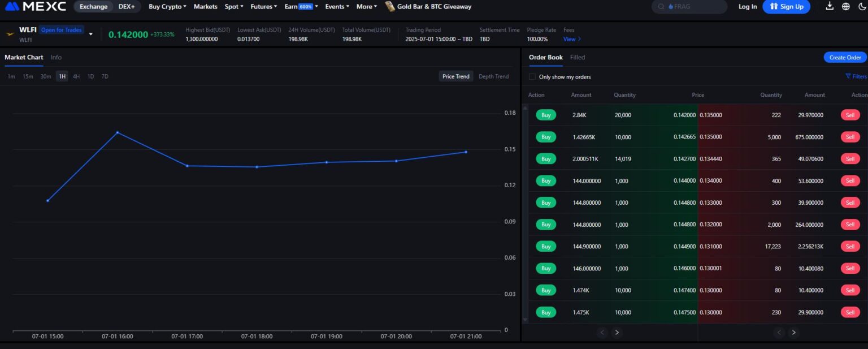Expand the WLFI pair selector arrow
Screen dimensions: 868x349
91,34
